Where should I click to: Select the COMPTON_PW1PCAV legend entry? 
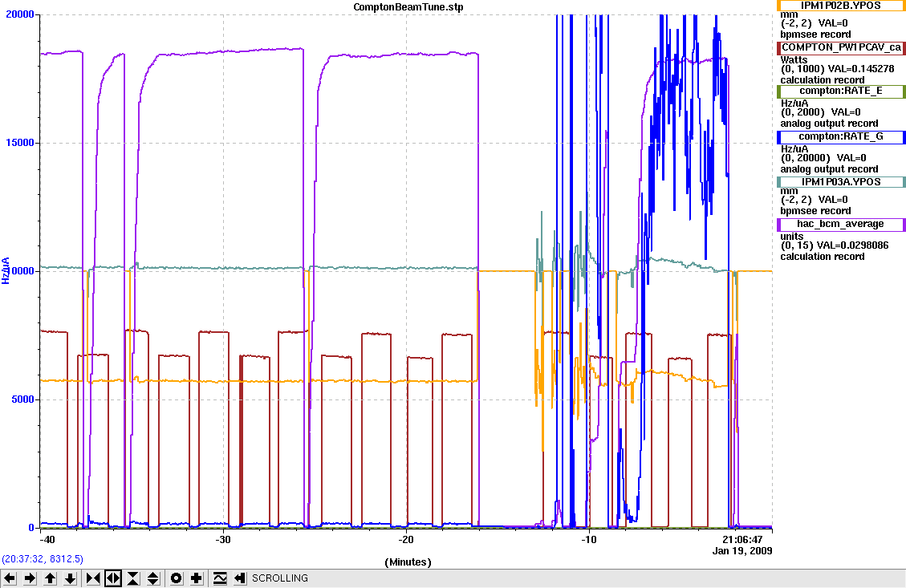[x=841, y=47]
